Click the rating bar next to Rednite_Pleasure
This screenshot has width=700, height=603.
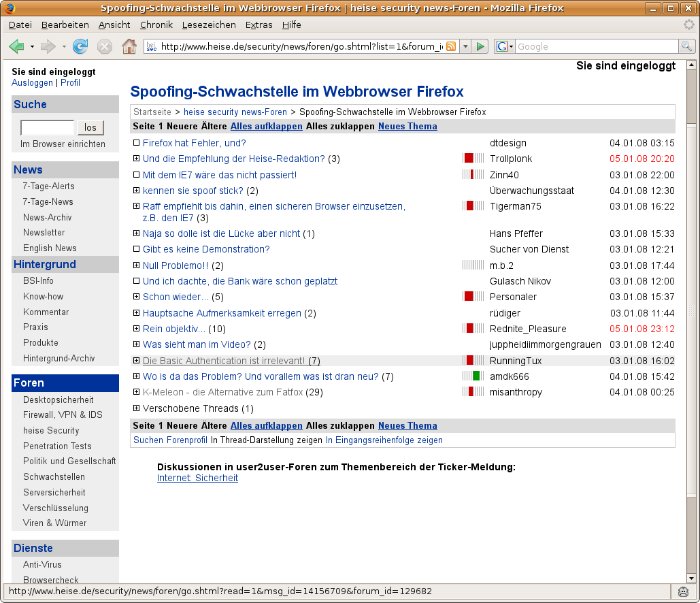click(x=473, y=328)
